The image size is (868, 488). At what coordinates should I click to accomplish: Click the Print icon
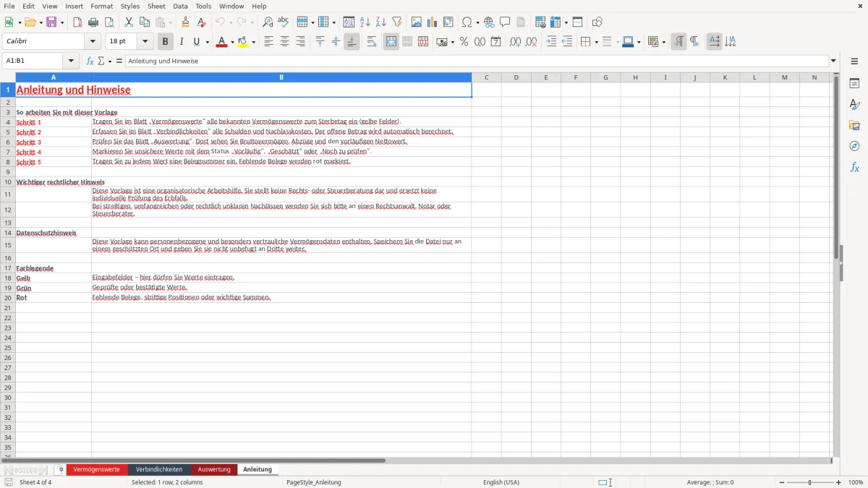coord(93,22)
